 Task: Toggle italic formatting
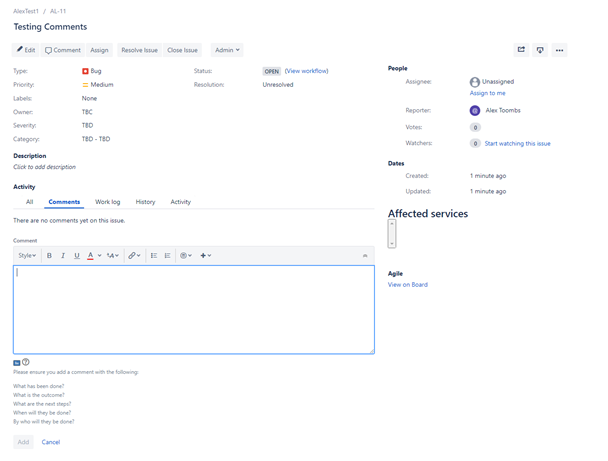tap(63, 256)
